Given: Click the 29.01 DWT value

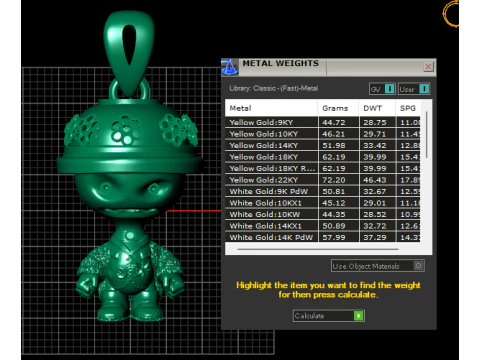Looking at the screenshot, I should (x=375, y=203).
